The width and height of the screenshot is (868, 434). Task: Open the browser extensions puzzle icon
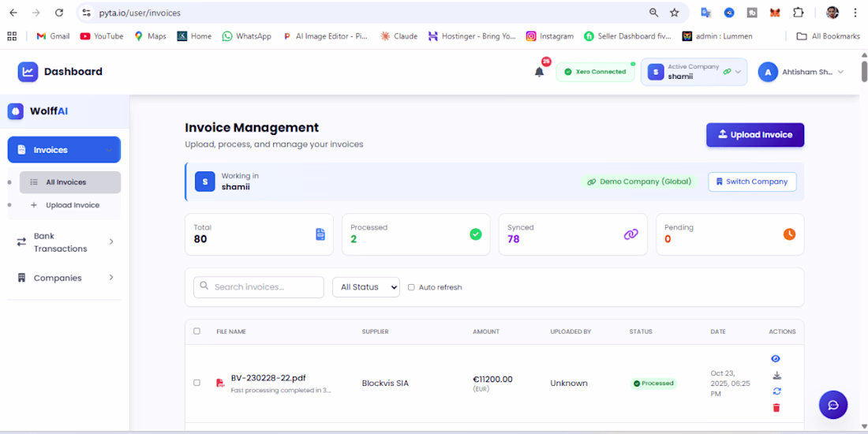point(799,12)
